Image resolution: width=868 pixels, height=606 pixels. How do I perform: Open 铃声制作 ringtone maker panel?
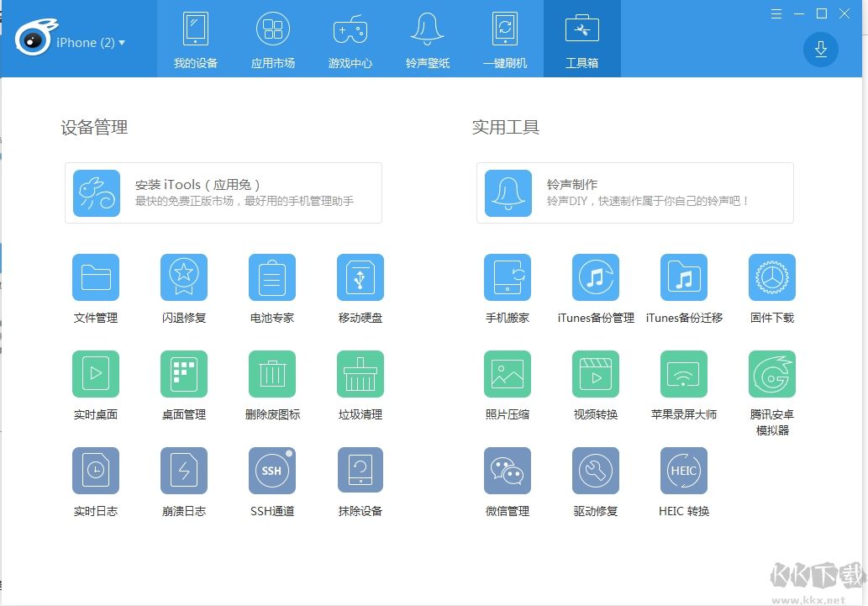(635, 192)
